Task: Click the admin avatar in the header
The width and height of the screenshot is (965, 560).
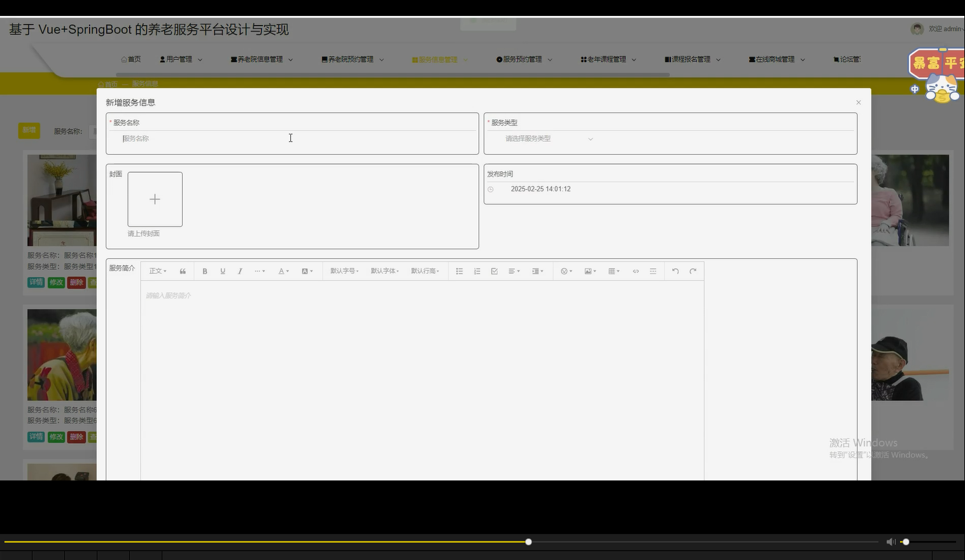Action: [x=917, y=29]
